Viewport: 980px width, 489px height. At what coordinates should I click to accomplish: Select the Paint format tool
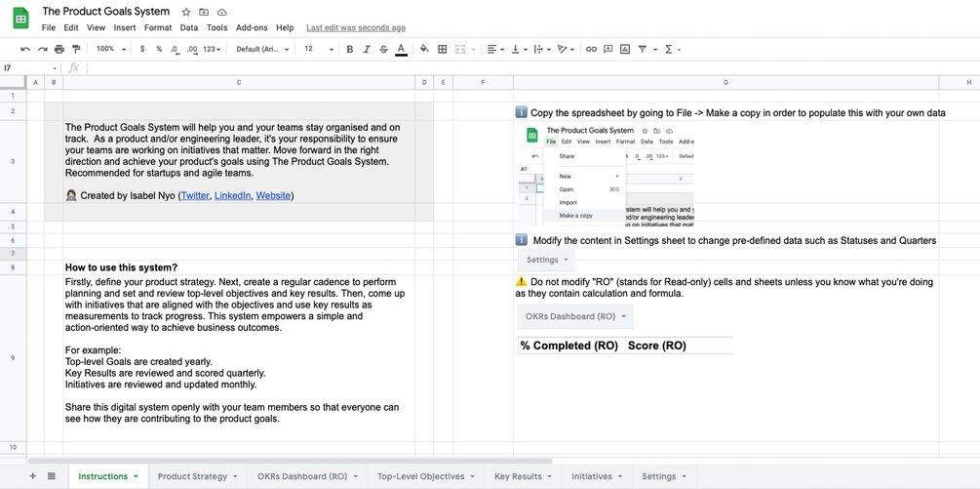(76, 49)
